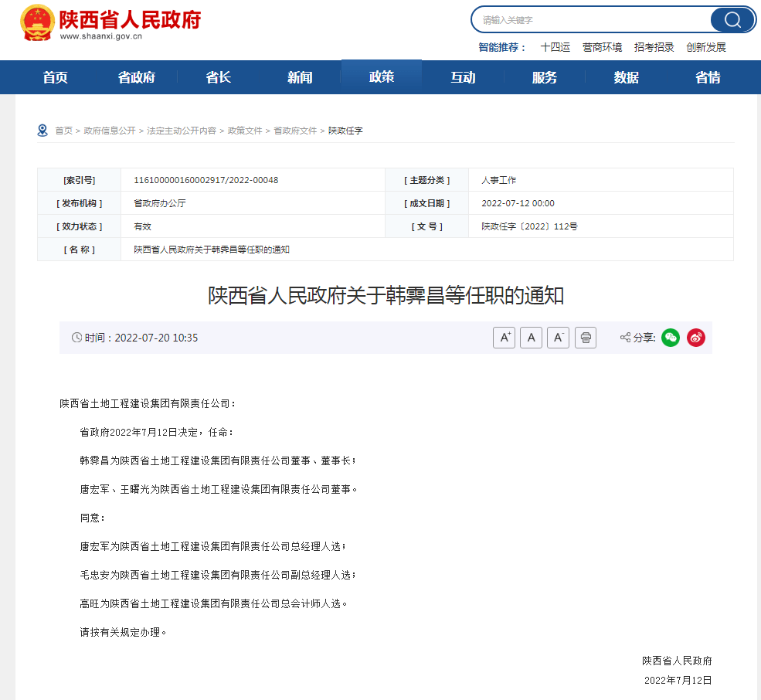Click the publish time 2022-07-20 10:35

(156, 338)
